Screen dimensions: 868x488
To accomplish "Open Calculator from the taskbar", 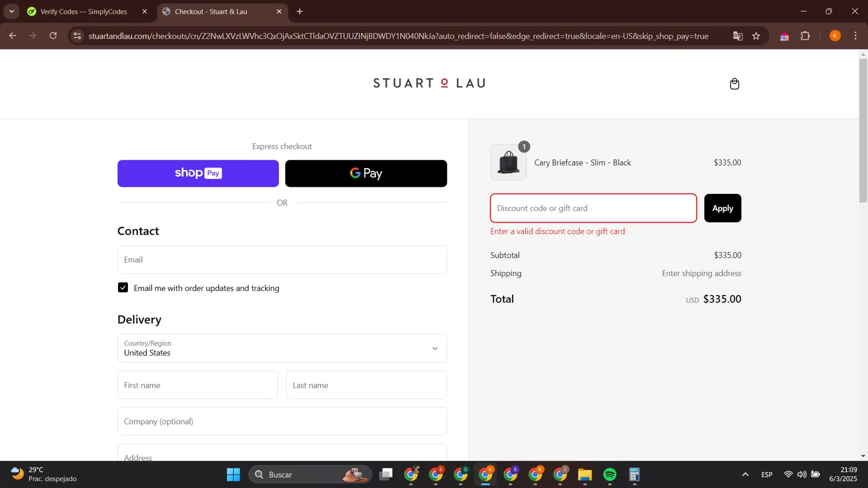I will coord(635,475).
